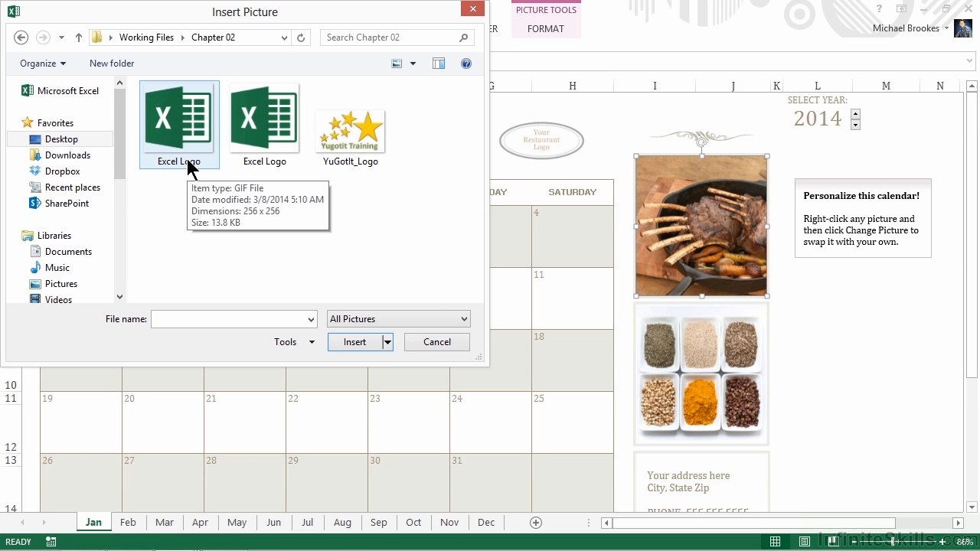Click the sheet tab scroll left arrow
The height and width of the screenshot is (551, 980).
pos(22,523)
